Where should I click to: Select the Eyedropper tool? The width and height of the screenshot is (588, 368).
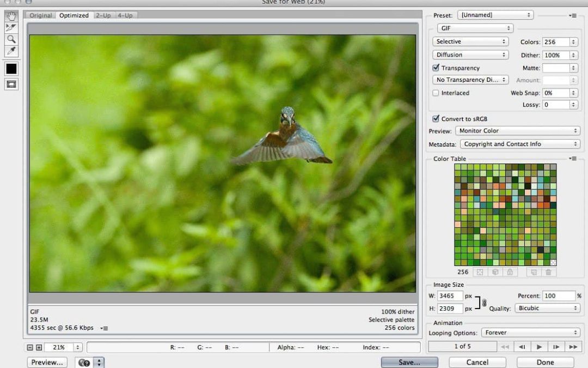coord(11,51)
